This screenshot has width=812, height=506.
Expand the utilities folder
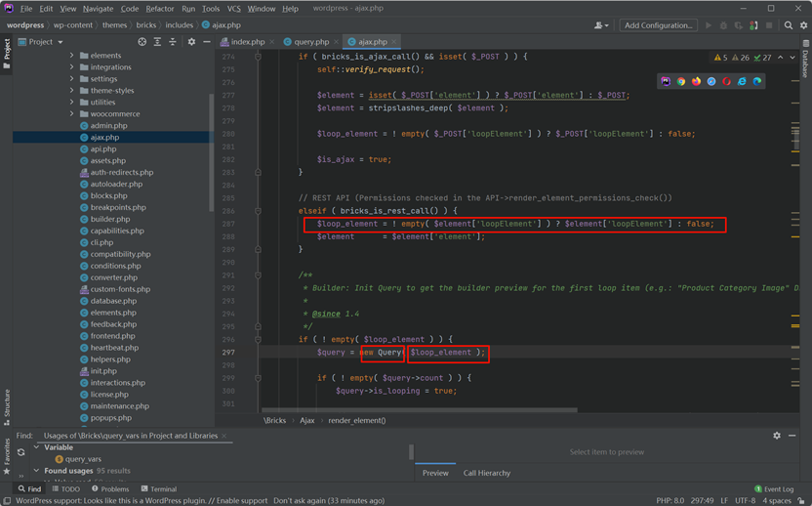[x=71, y=102]
